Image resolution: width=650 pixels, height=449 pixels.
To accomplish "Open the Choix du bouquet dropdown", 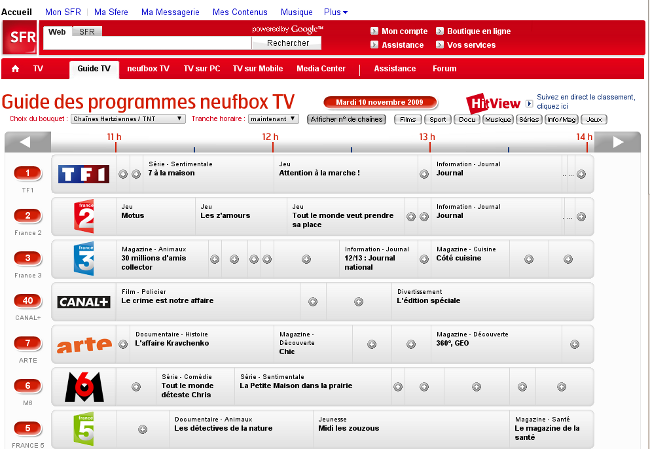I will [x=128, y=118].
